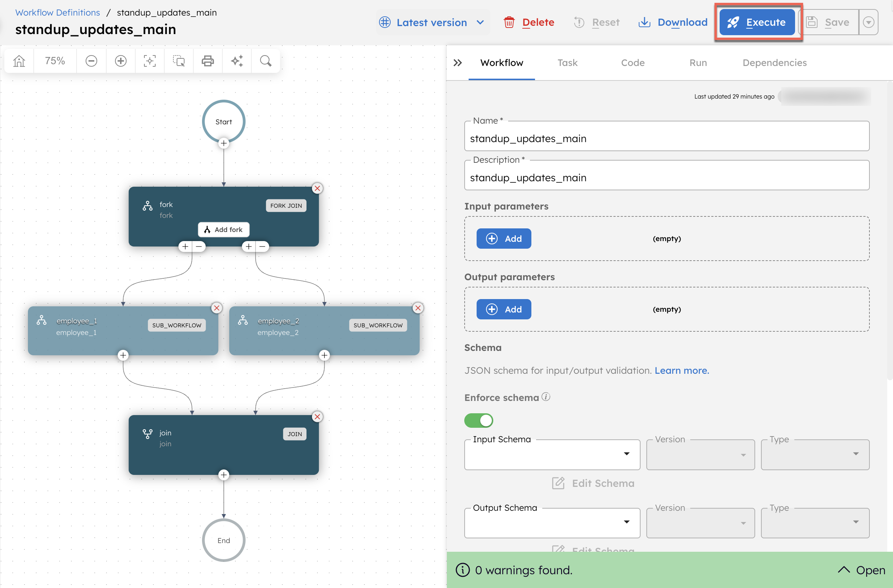The width and height of the screenshot is (893, 588).
Task: Click the Execute button
Action: point(757,22)
